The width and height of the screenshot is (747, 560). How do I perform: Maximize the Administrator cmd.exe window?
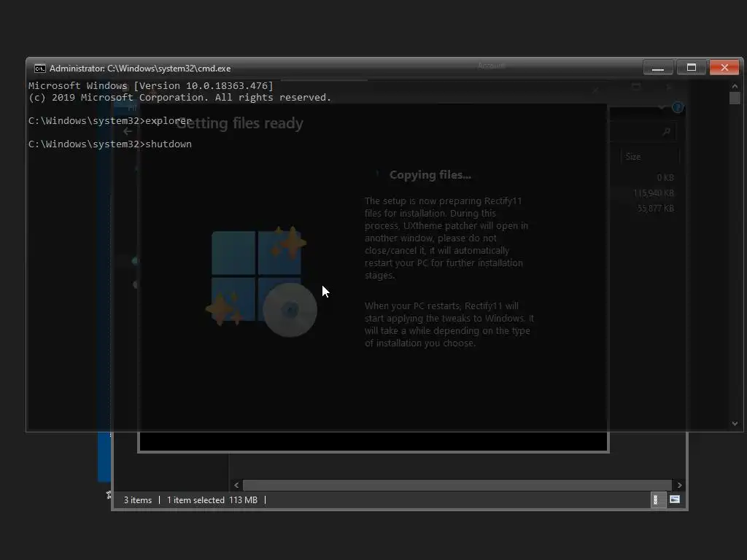coord(692,68)
